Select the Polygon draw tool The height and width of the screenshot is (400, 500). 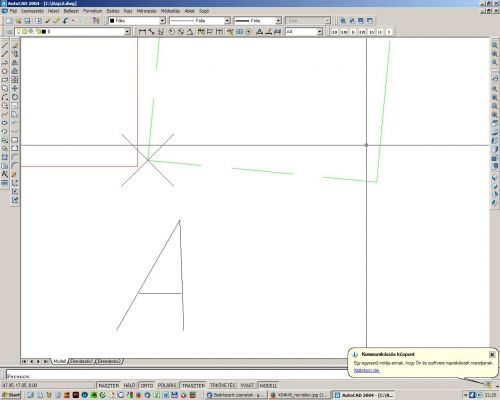pos(5,71)
